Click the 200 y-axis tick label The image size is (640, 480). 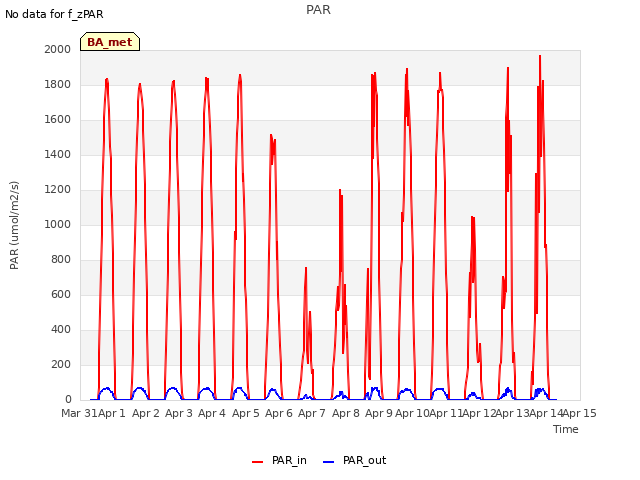pyautogui.click(x=61, y=364)
